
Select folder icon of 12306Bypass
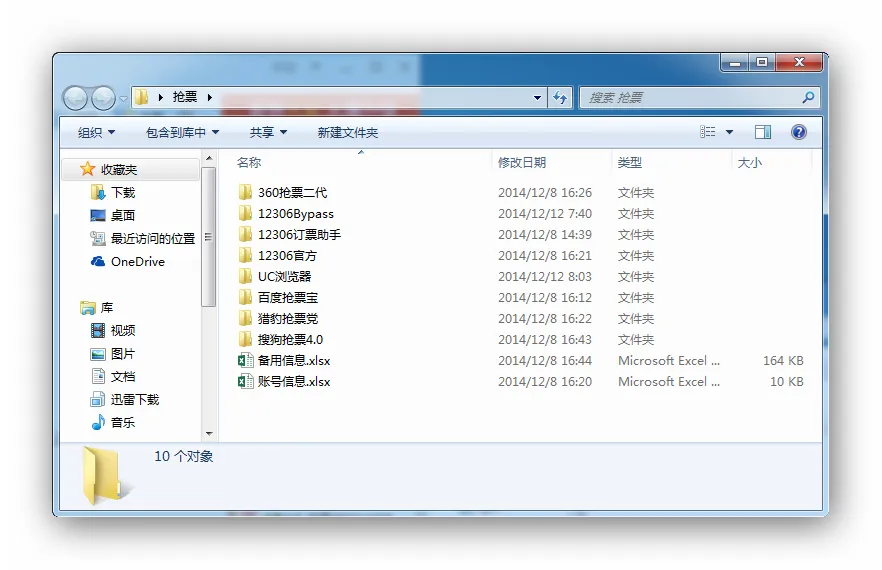(245, 213)
